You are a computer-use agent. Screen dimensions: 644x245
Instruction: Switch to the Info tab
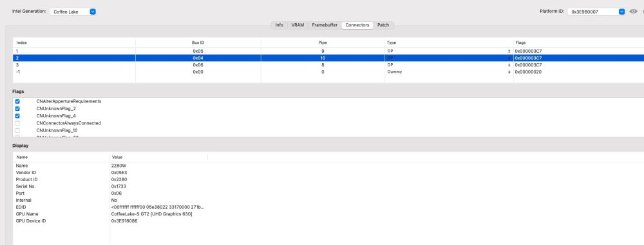(279, 25)
